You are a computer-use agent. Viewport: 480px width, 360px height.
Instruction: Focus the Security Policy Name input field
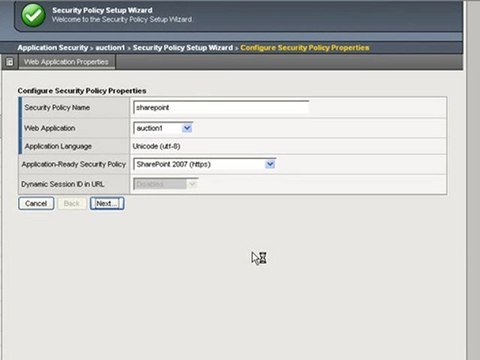(221, 108)
